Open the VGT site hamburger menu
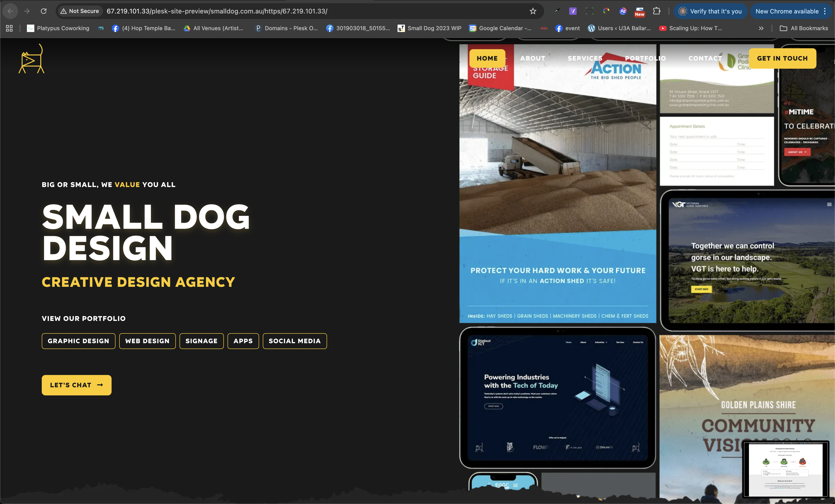Viewport: 835px width, 504px height. [829, 204]
